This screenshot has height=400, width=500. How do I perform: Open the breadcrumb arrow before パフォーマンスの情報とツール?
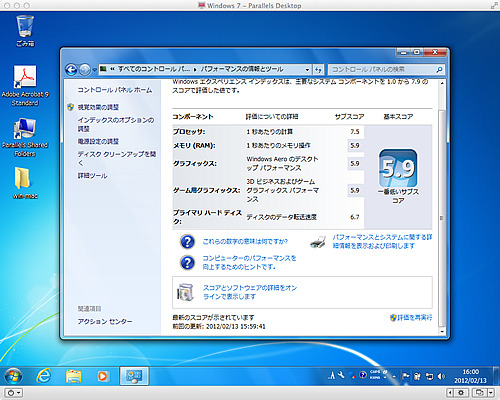[x=195, y=70]
